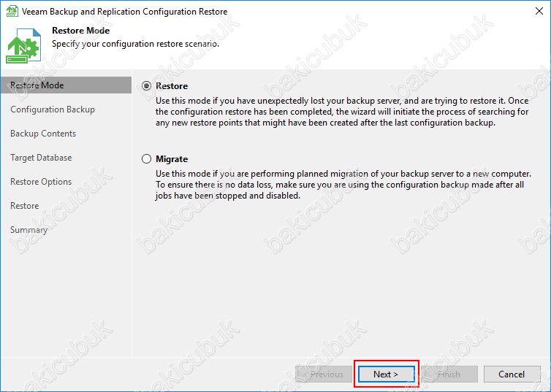Click the Veeam title bar app icon
This screenshot has height=392, width=551.
(x=12, y=11)
